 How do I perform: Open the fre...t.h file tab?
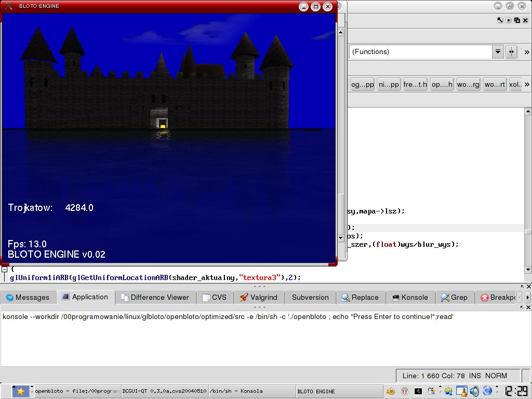pos(415,85)
